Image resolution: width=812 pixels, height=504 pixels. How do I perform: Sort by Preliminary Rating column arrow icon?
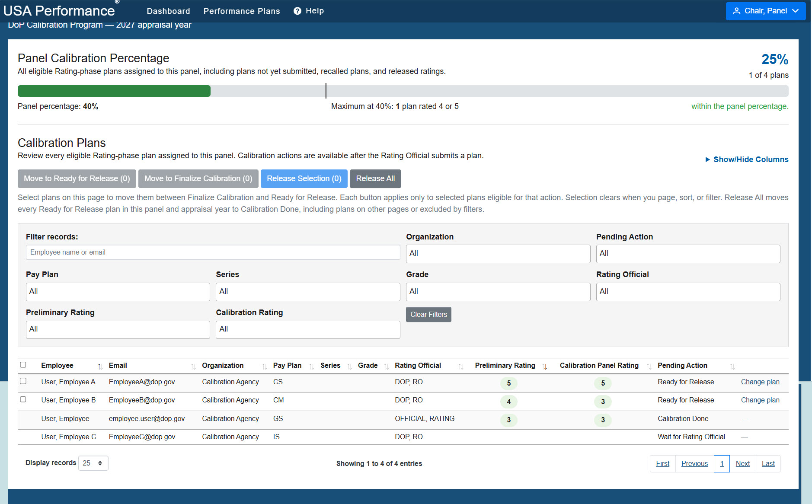coord(544,366)
